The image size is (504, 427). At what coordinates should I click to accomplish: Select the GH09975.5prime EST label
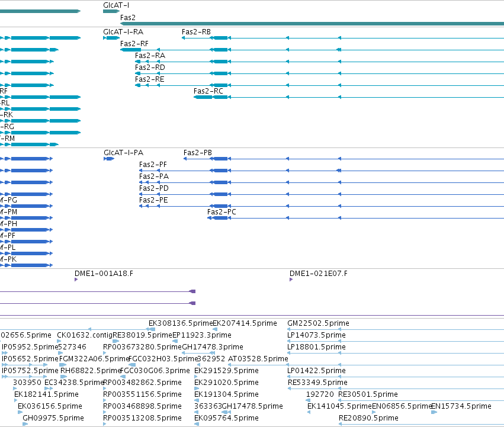click(x=53, y=418)
